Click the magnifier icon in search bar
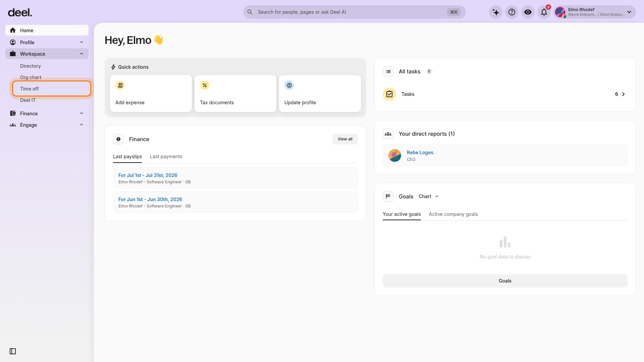The image size is (644, 362). [x=250, y=12]
